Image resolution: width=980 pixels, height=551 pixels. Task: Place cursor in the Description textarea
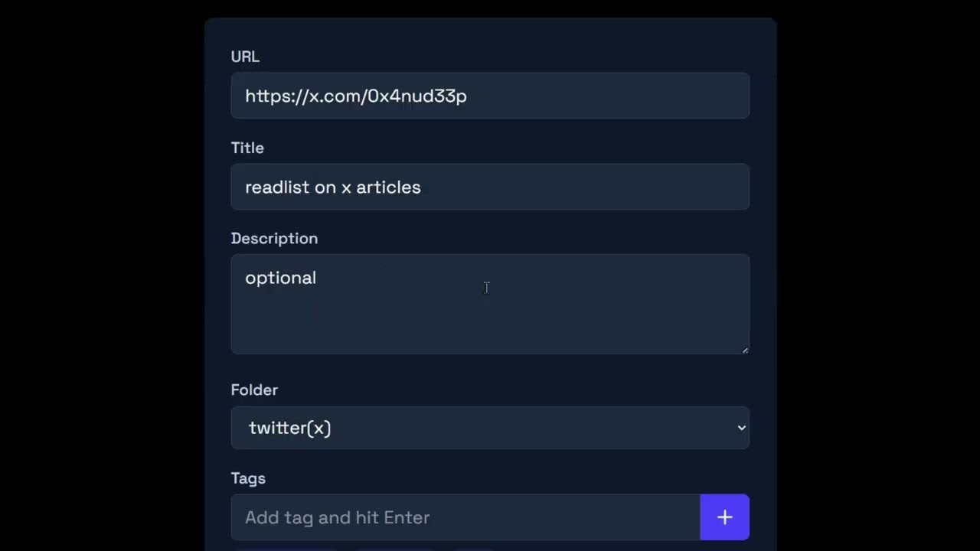coord(490,314)
